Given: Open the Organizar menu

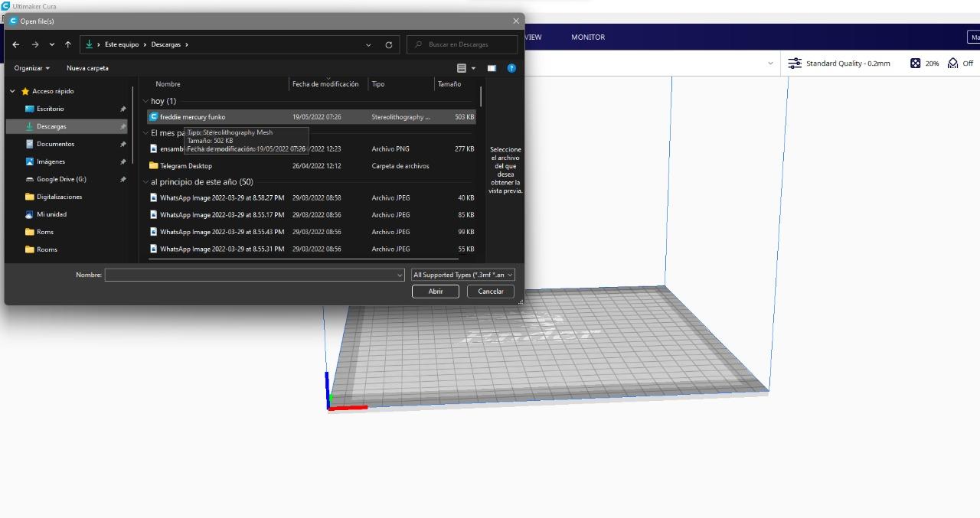Looking at the screenshot, I should point(32,68).
